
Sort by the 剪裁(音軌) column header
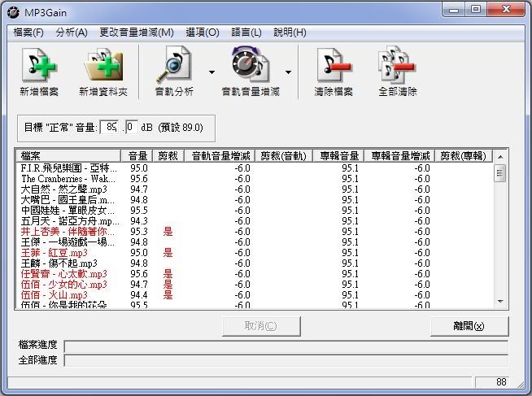coord(284,156)
